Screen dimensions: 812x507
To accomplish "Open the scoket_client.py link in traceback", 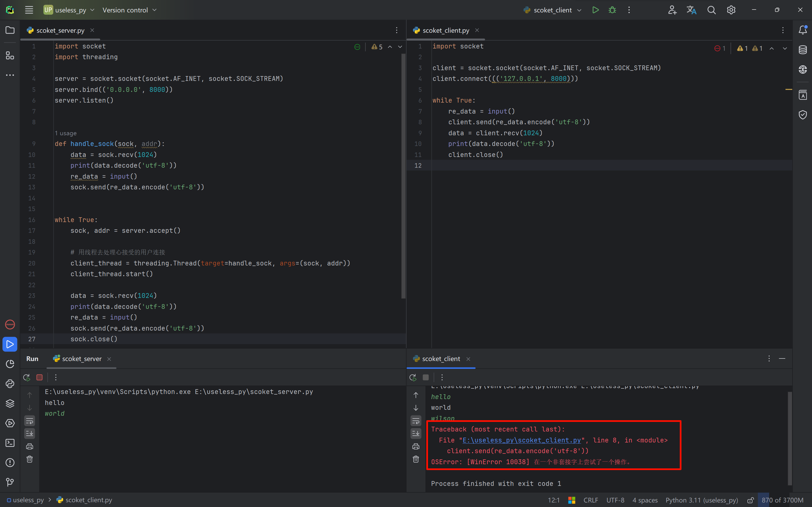I will pyautogui.click(x=522, y=440).
